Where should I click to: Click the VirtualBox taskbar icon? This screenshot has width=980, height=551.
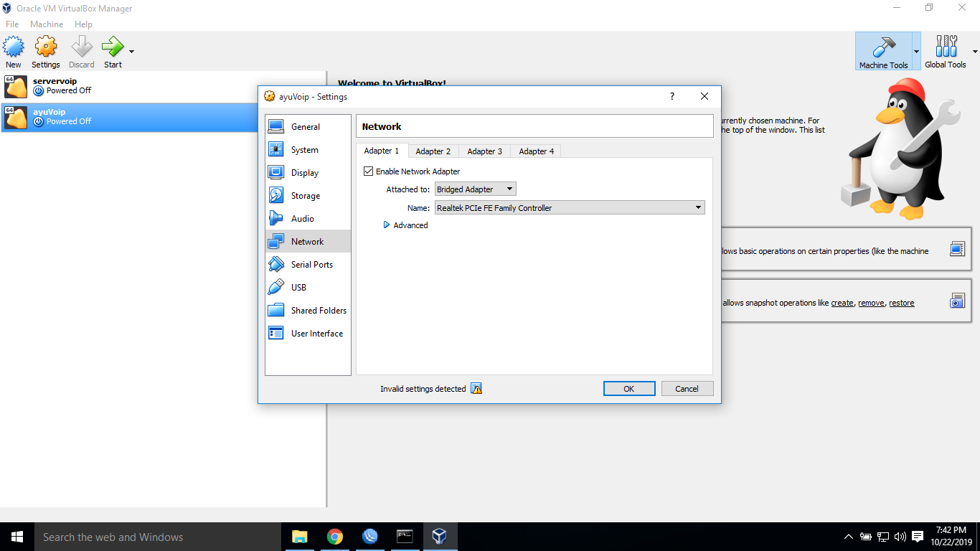(439, 537)
